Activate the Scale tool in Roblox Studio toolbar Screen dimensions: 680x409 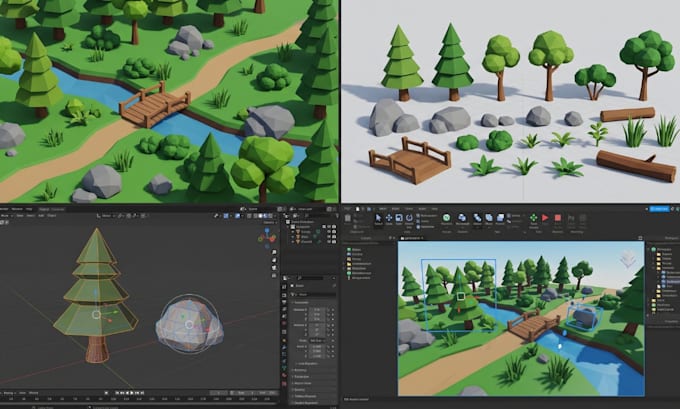(399, 218)
